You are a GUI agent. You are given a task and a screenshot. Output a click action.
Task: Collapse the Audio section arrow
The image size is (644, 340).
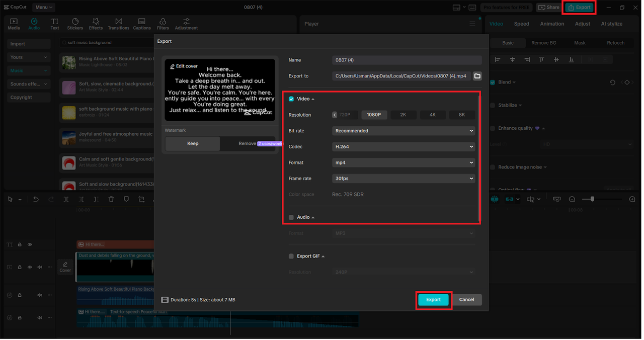coord(313,217)
